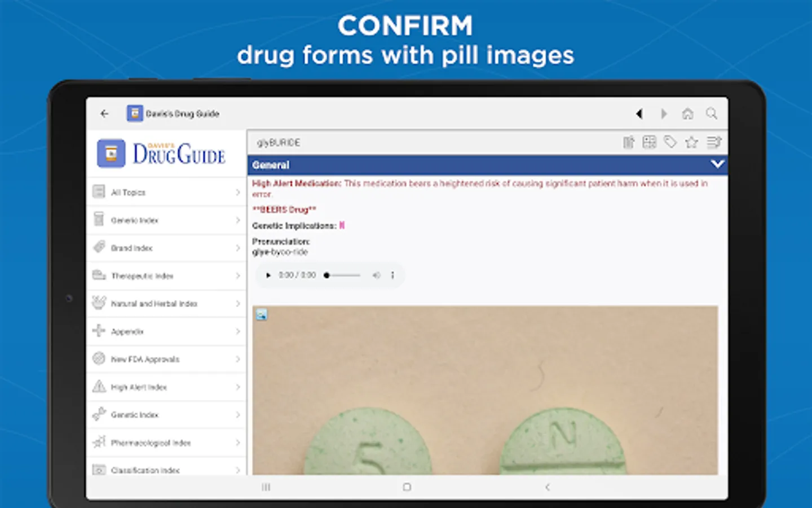The width and height of the screenshot is (812, 508).
Task: Open All Topics in sidebar
Action: tap(167, 192)
